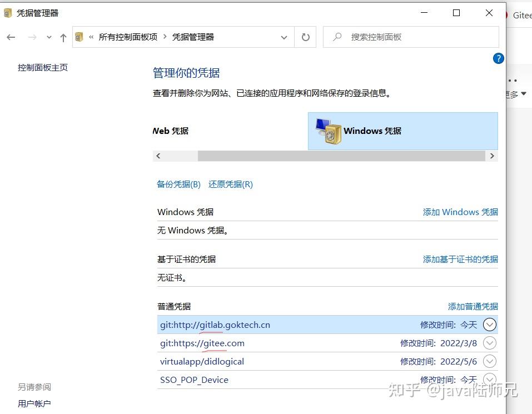The height and width of the screenshot is (414, 532).
Task: Click the 添加普通凭据 link
Action: pos(473,306)
